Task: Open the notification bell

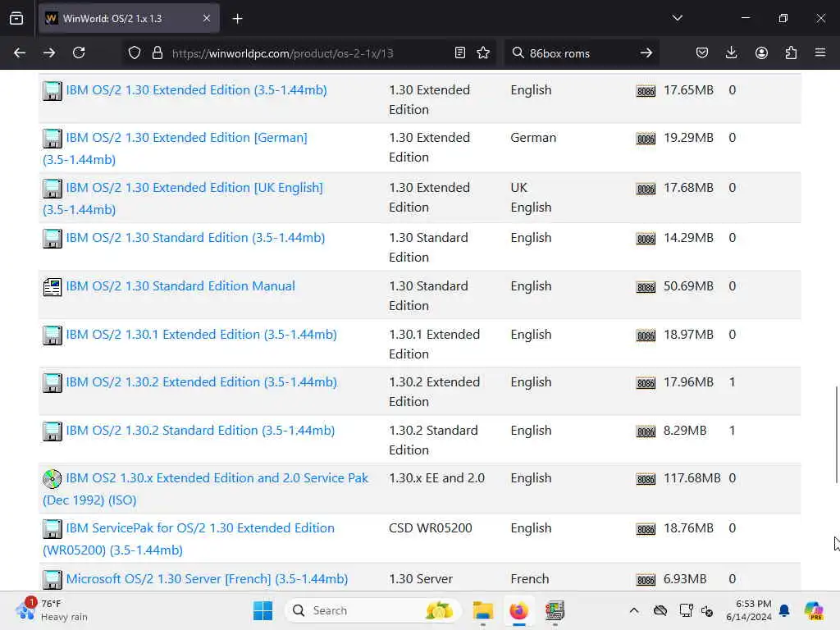Action: click(x=784, y=610)
